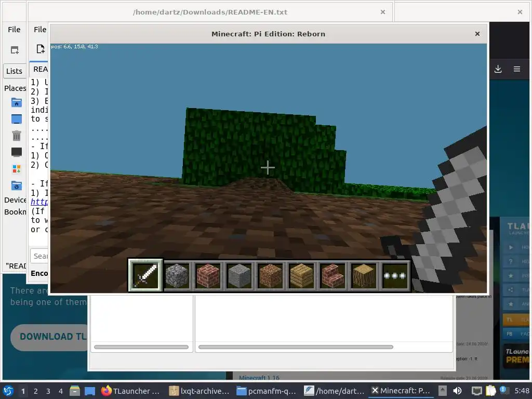Click the new document icon in text editor
Image resolution: width=532 pixels, height=399 pixels.
[41, 49]
